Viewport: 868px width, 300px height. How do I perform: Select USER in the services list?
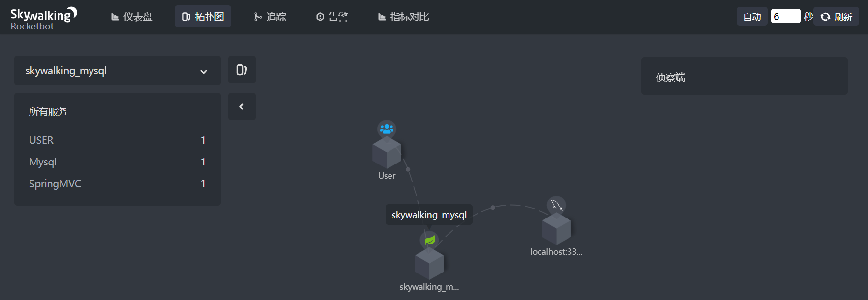[x=118, y=140]
